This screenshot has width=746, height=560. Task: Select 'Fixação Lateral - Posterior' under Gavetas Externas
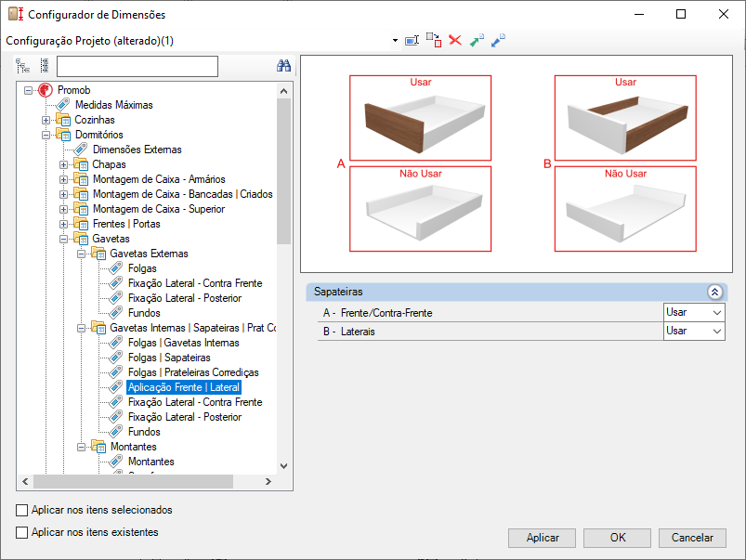(185, 298)
